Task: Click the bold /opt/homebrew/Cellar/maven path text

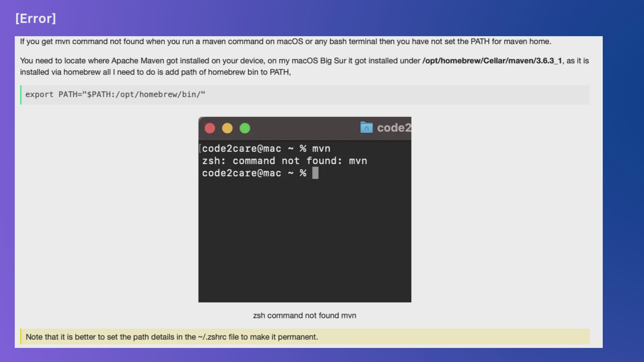Action: pos(492,61)
